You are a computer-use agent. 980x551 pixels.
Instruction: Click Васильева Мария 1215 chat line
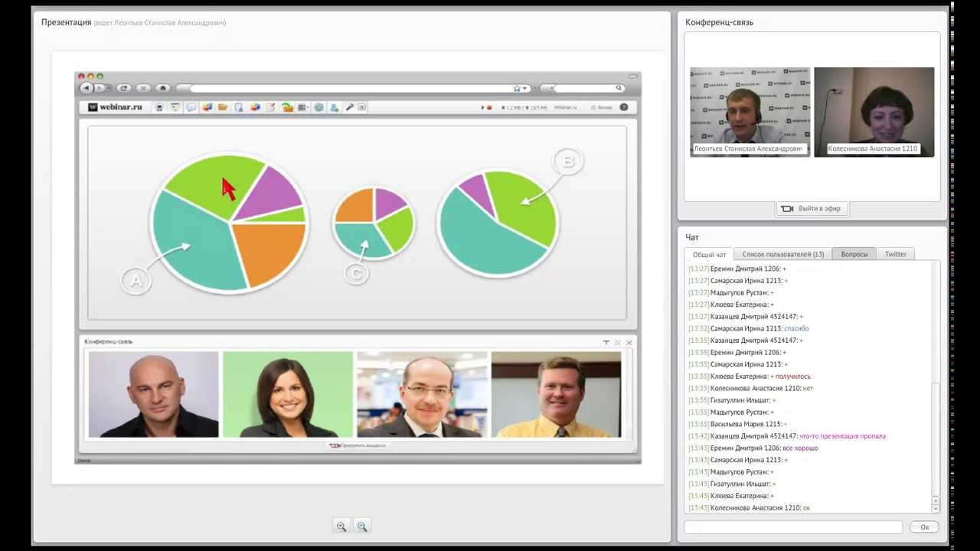(738, 424)
